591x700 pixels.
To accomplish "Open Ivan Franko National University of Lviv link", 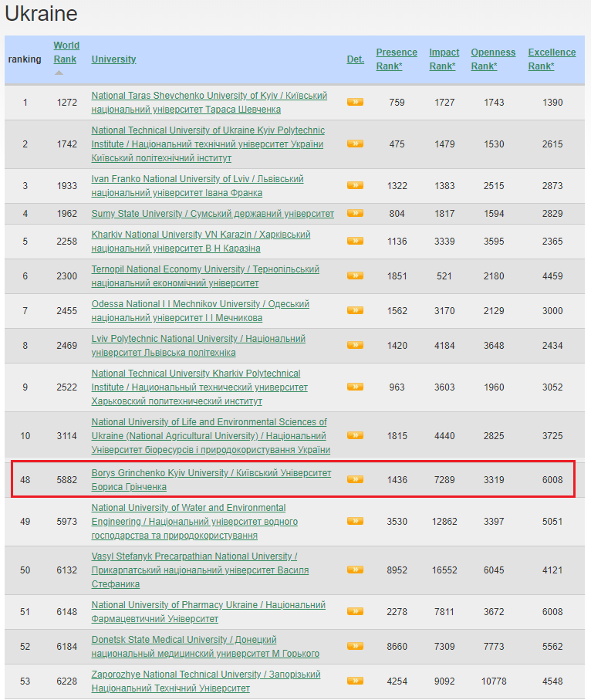I will pos(198,186).
